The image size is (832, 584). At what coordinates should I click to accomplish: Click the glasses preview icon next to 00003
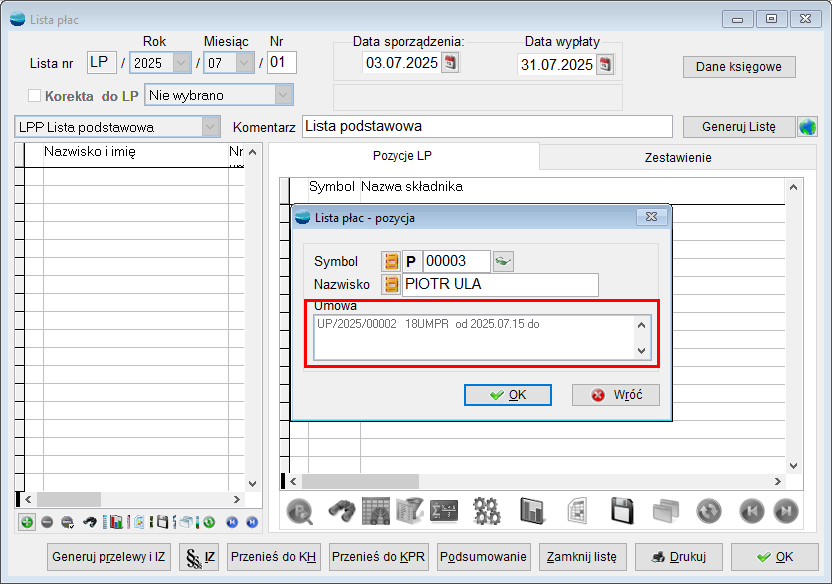(503, 261)
